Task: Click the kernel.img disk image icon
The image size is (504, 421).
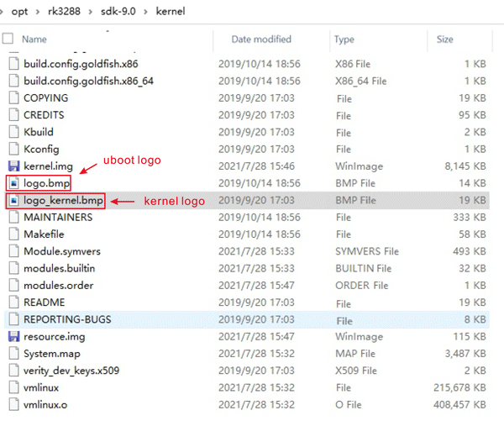Action: click(x=13, y=166)
